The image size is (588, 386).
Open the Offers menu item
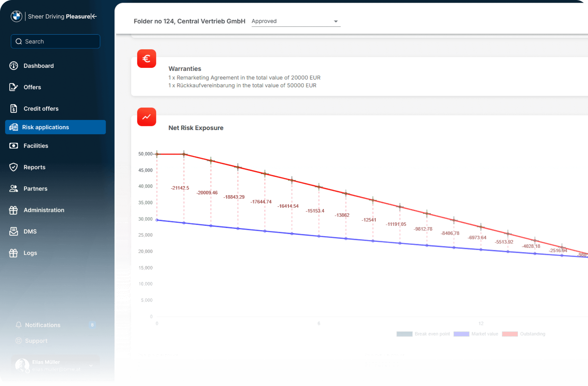coord(32,87)
